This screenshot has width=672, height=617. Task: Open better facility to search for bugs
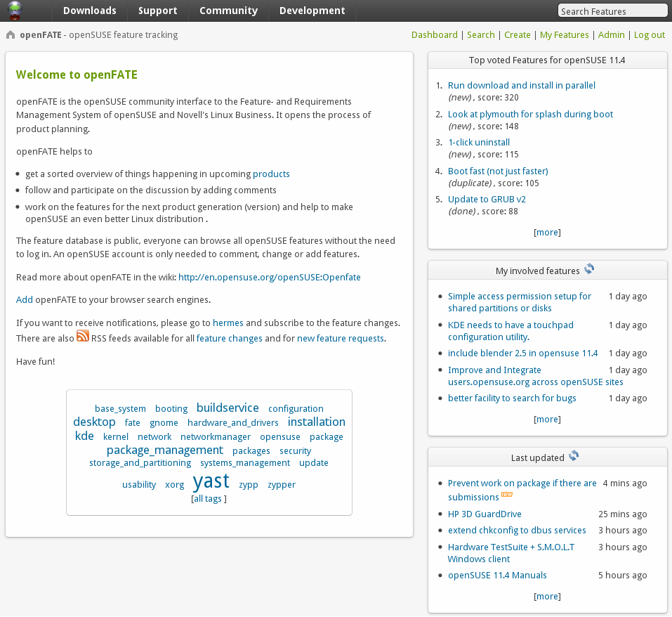pyautogui.click(x=512, y=398)
